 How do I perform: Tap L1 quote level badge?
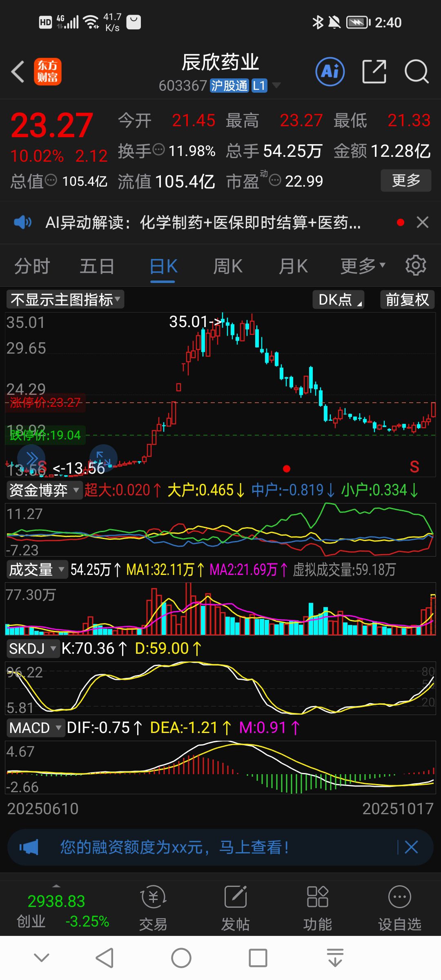tap(259, 86)
